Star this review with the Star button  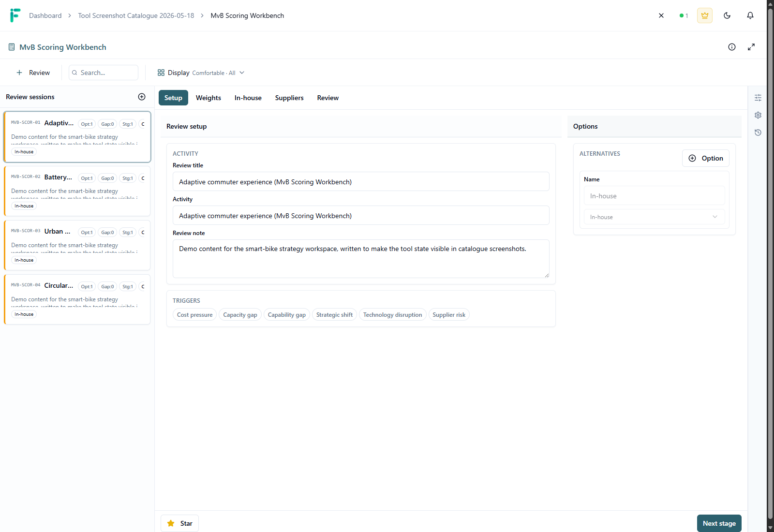point(179,523)
